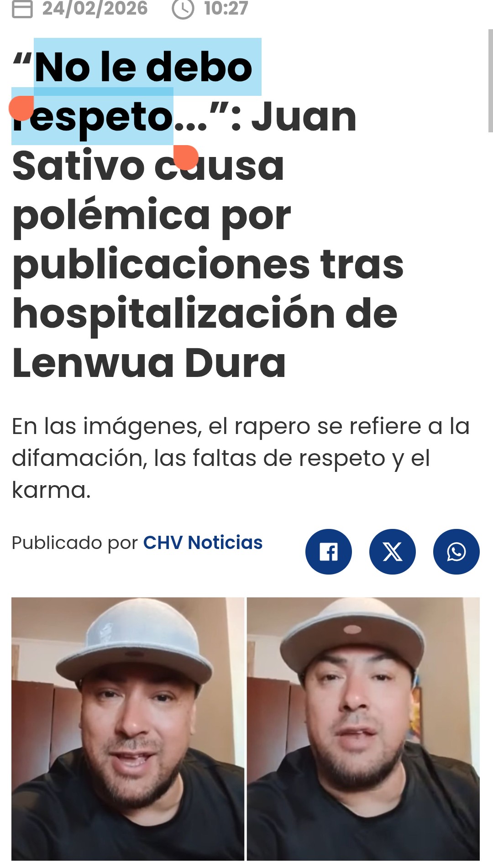Open the left photo of the rapper
This screenshot has width=493, height=868.
pos(128,729)
